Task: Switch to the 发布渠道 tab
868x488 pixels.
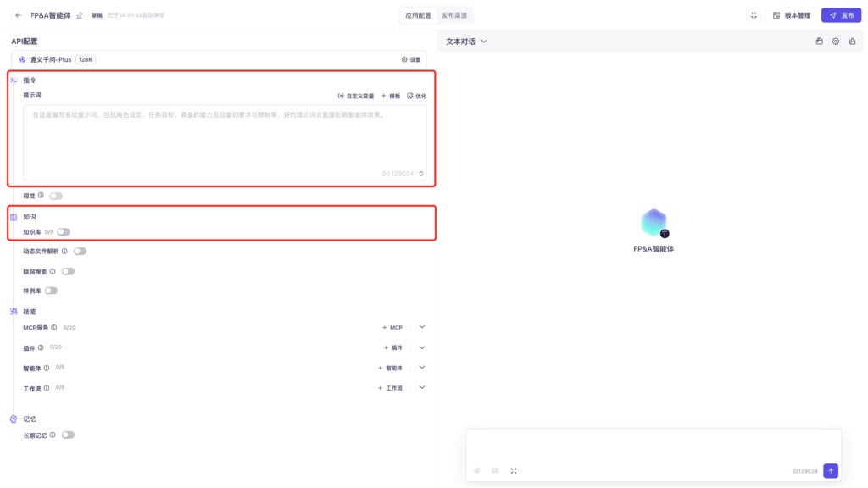Action: pyautogui.click(x=456, y=15)
